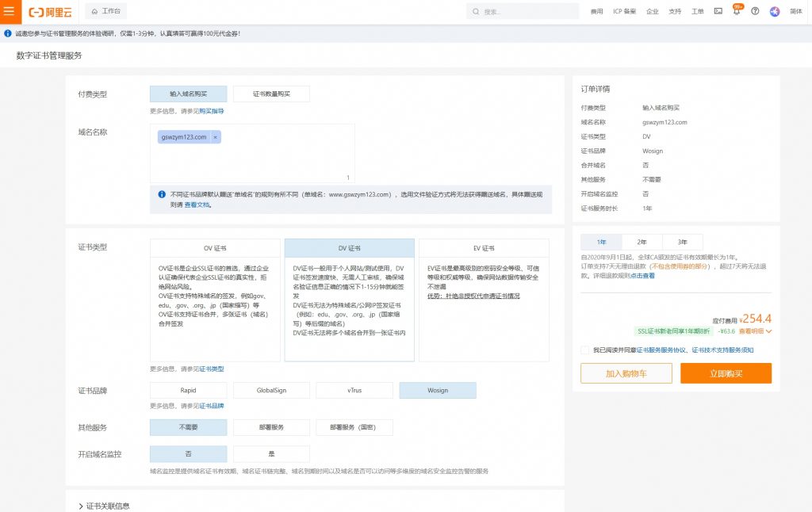
Task: Click the Alibaba Cloud logo
Action: [49, 12]
